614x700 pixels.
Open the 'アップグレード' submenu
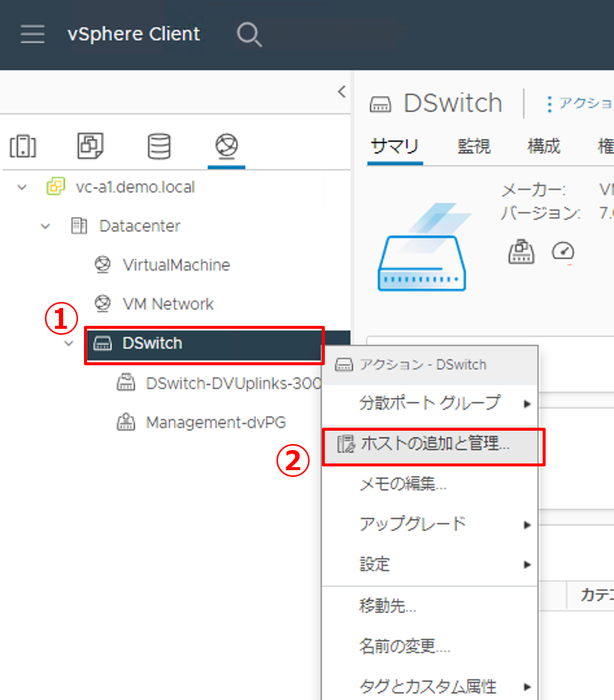[413, 524]
